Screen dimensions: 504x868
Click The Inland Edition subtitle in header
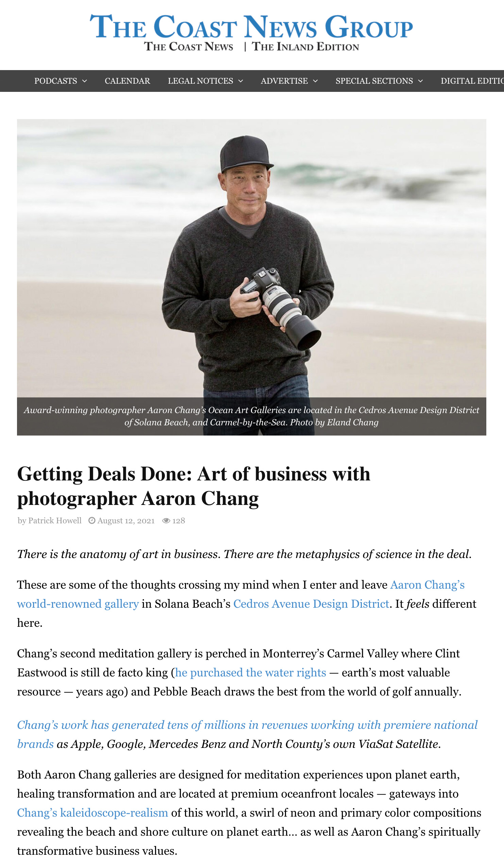[305, 47]
